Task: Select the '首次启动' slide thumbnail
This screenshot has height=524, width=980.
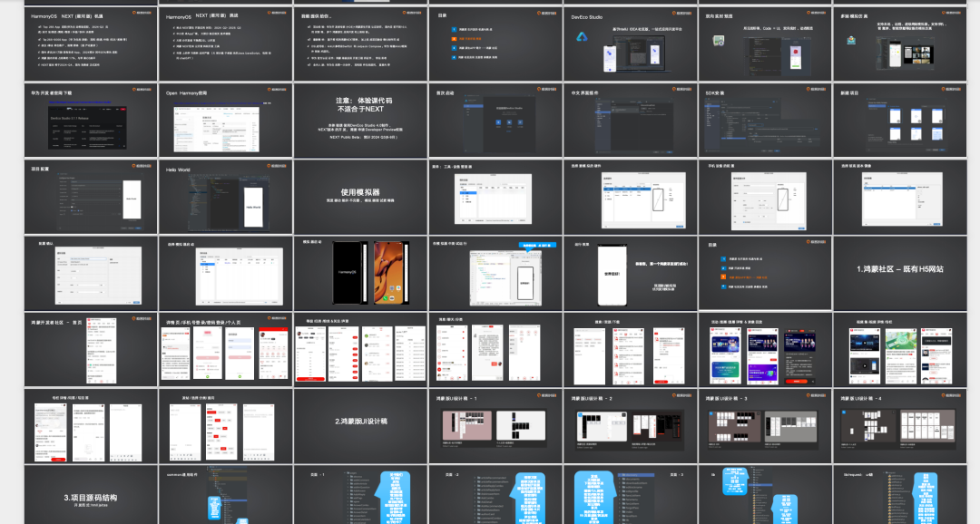Action: [495, 121]
